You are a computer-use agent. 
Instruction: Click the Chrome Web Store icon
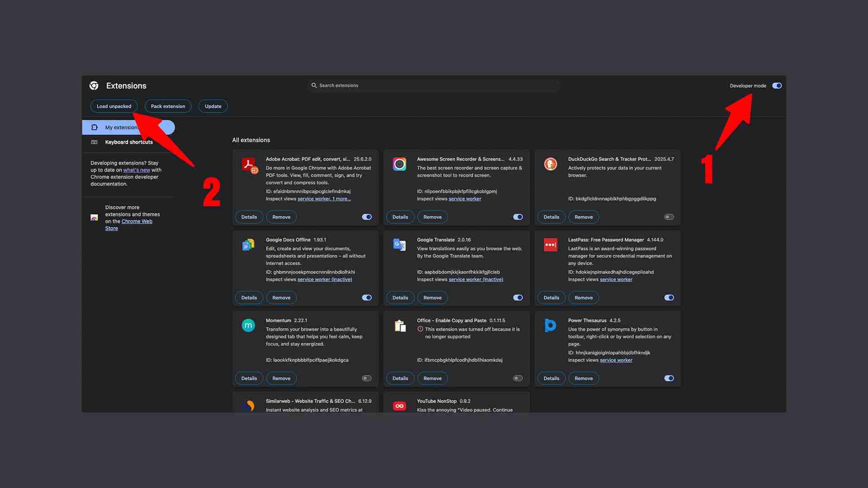pyautogui.click(x=94, y=218)
